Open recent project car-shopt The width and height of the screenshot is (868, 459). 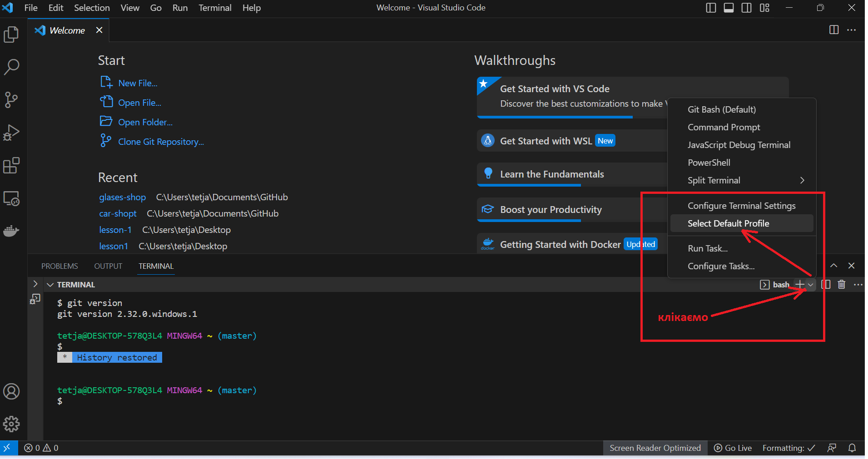[x=118, y=213]
